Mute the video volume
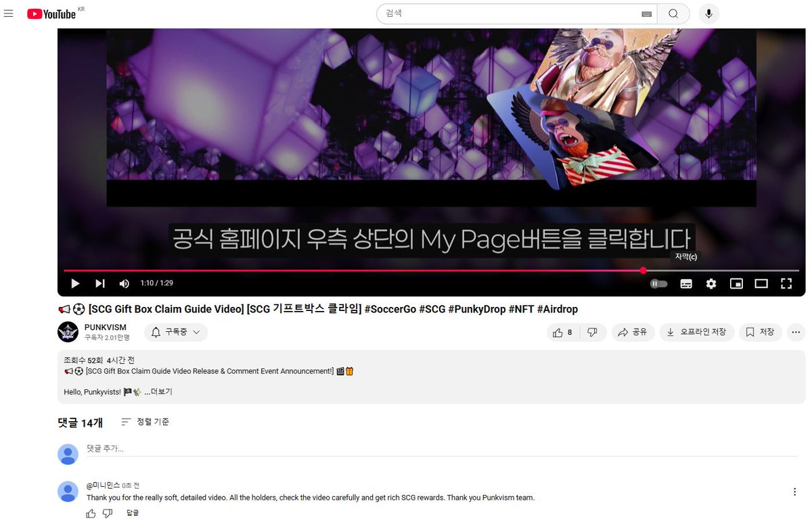 coord(125,283)
